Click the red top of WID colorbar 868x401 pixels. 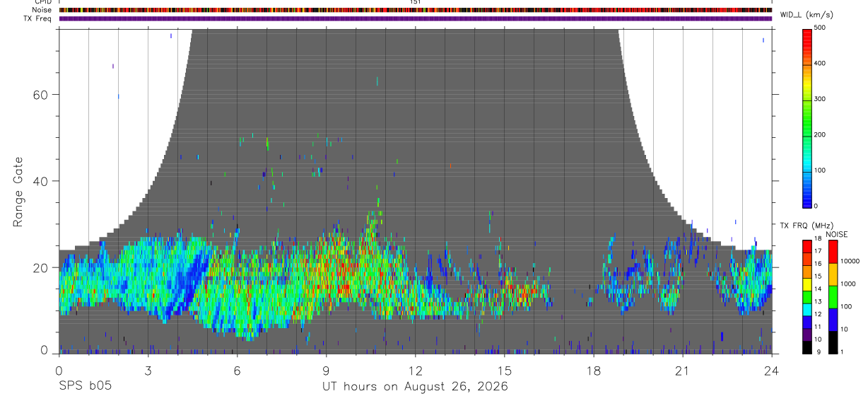pos(808,33)
